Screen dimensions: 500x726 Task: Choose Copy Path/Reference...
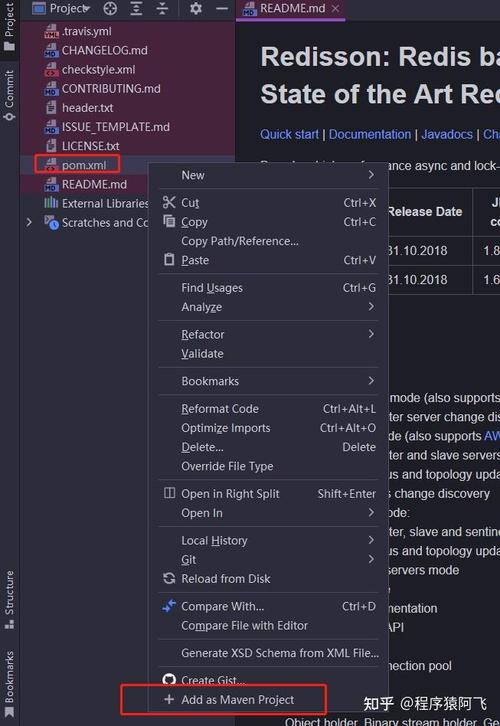click(269, 241)
